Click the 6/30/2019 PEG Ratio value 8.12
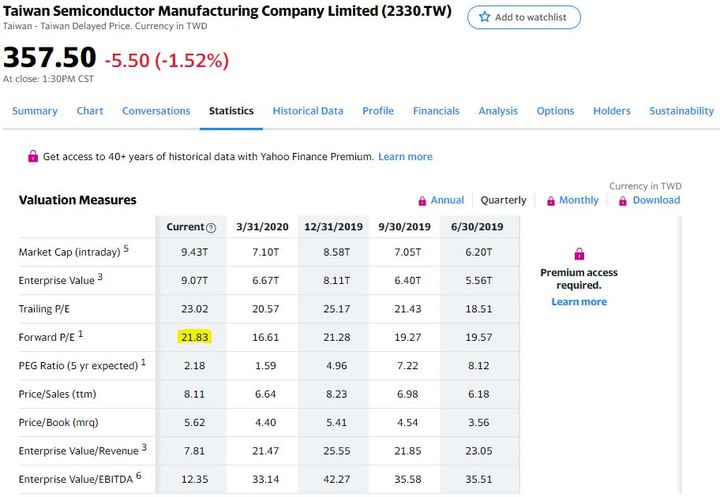Image resolution: width=720 pixels, height=497 pixels. point(478,366)
